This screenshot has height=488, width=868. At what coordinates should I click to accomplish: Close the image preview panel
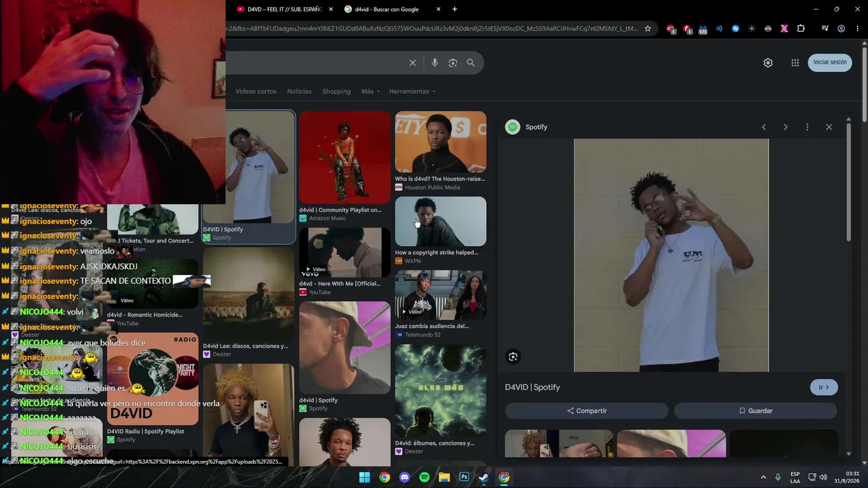coord(829,127)
